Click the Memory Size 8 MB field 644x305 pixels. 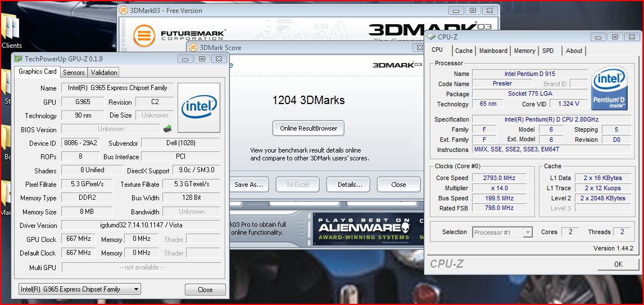(87, 211)
